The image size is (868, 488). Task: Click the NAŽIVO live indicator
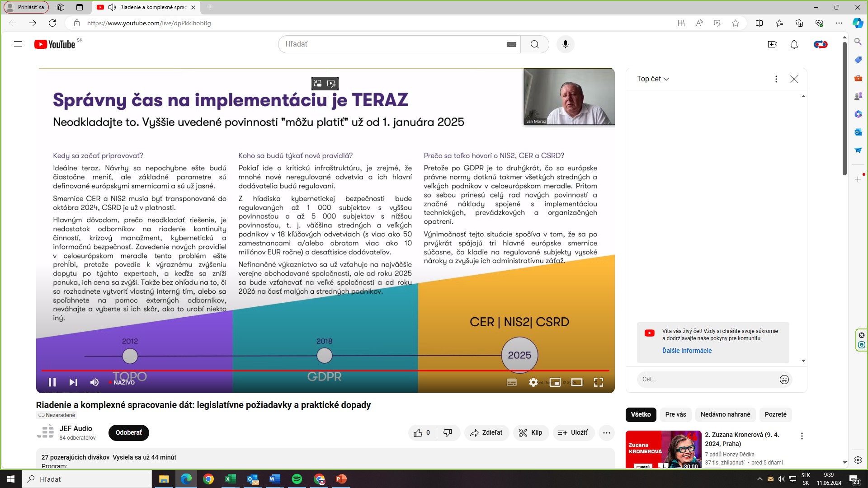[x=122, y=382]
